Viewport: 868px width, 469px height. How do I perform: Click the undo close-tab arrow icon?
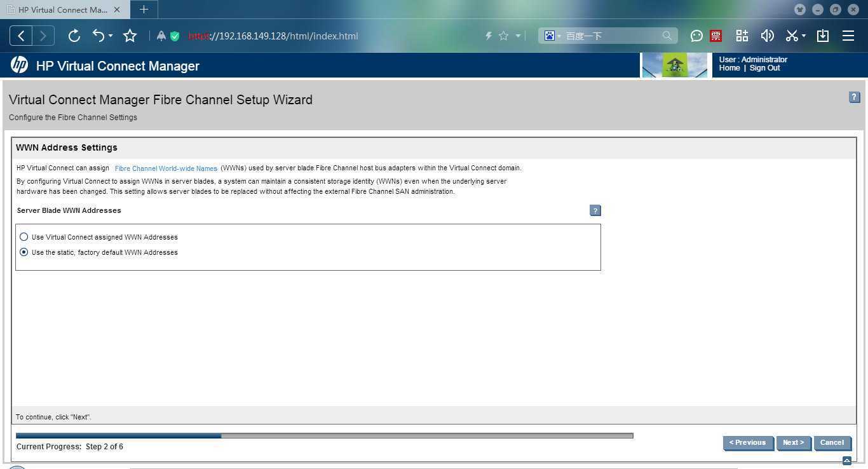(x=98, y=36)
